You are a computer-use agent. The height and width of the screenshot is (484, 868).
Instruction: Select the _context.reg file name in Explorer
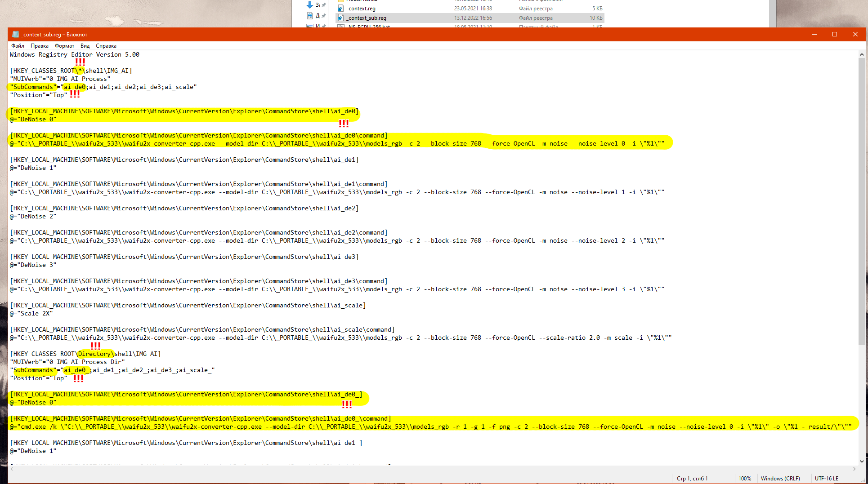coord(361,9)
